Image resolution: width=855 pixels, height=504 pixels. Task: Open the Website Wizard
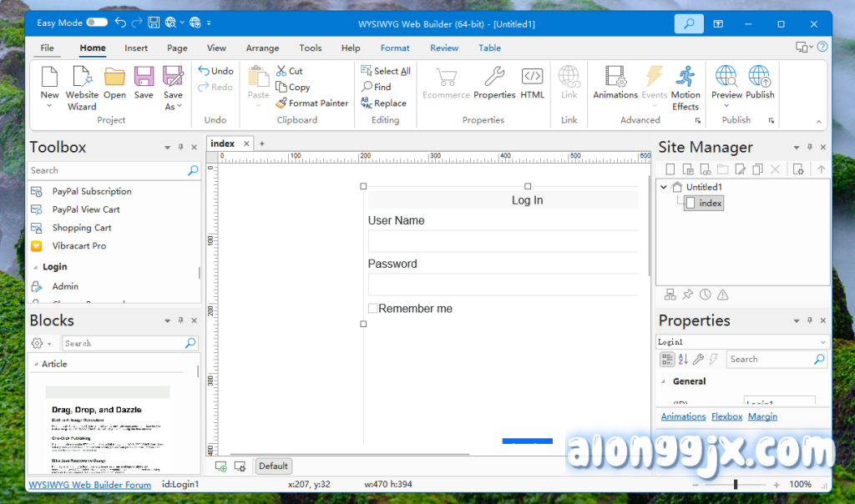pos(82,87)
